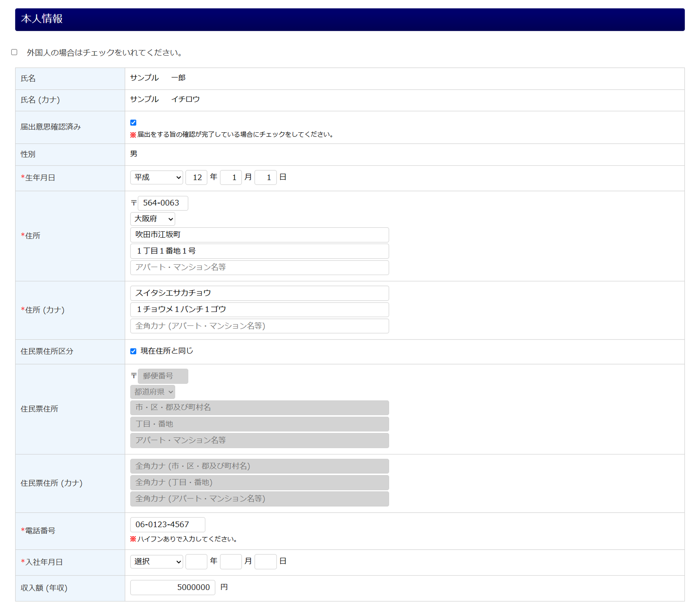Click the birth month input field
This screenshot has height=611, width=700.
[x=231, y=177]
